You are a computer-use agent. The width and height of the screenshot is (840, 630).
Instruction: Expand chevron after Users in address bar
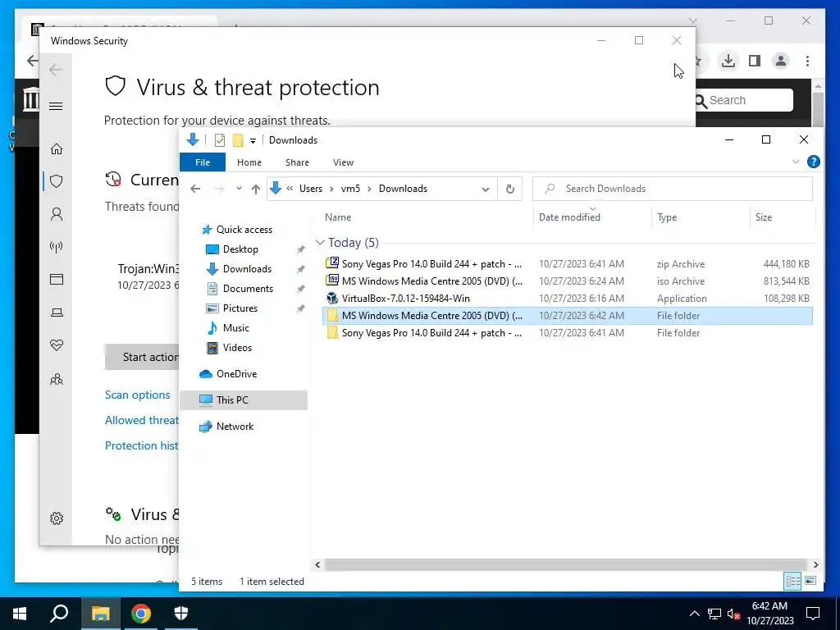(331, 189)
